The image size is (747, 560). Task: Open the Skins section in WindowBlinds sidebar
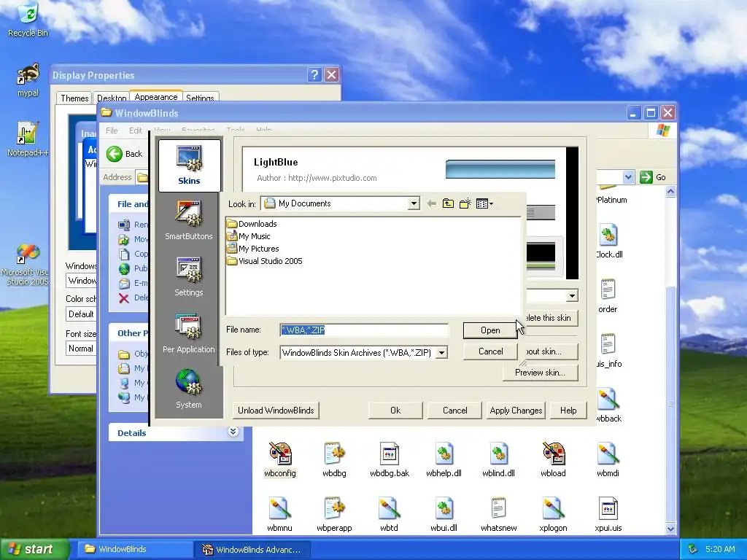(189, 166)
